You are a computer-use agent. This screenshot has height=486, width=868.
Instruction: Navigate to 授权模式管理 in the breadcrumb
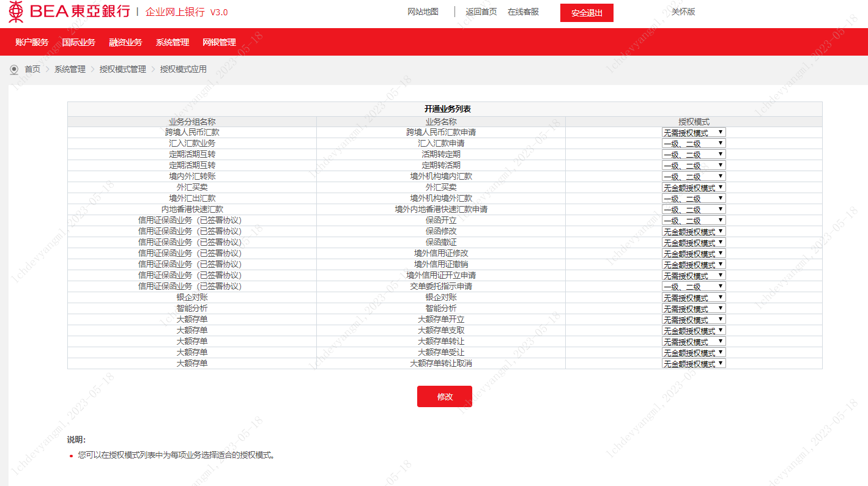tap(123, 70)
